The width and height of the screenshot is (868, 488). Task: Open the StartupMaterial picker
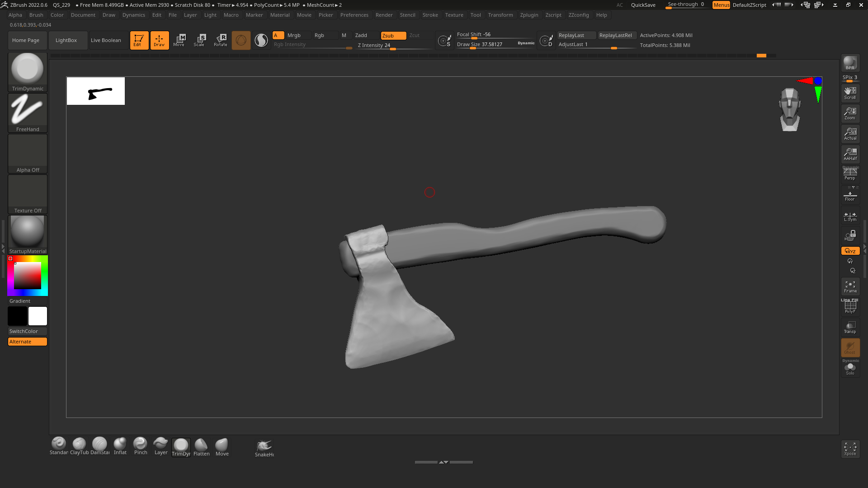(x=28, y=235)
